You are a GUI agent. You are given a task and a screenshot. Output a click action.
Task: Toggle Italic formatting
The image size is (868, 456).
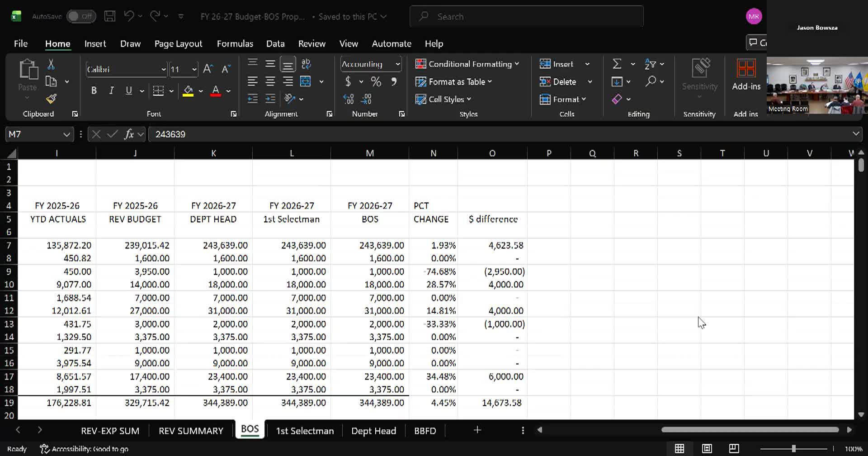(x=111, y=90)
